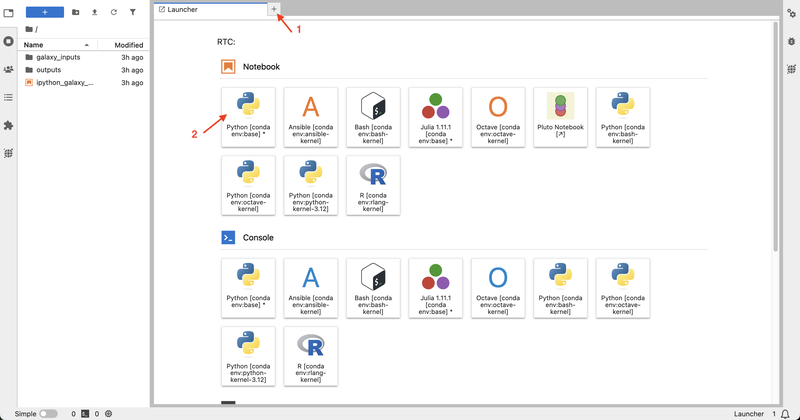Create a new folder in file browser
This screenshot has width=800, height=420.
[76, 12]
